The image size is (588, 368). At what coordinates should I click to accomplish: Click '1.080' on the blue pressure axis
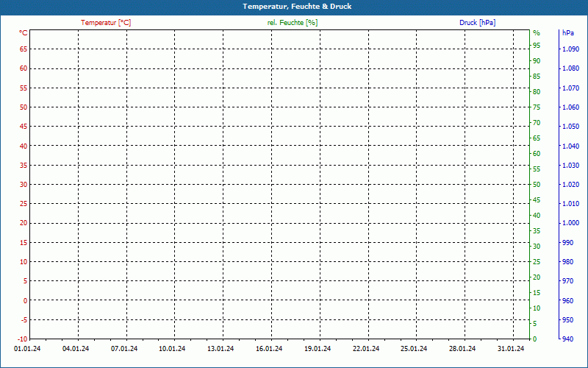pos(571,68)
